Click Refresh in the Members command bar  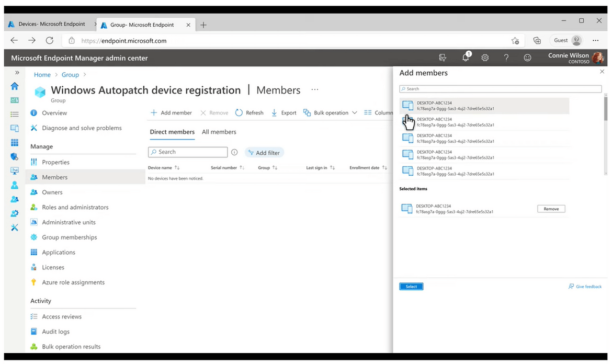[x=249, y=113]
